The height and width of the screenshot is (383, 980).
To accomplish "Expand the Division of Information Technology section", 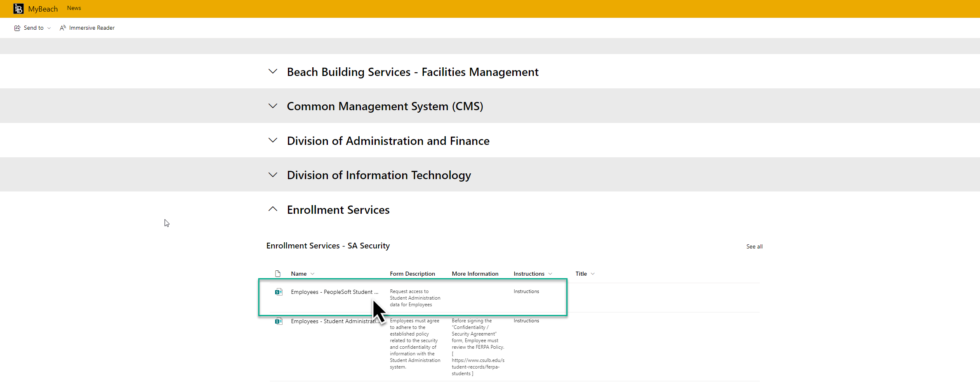I will pyautogui.click(x=273, y=175).
